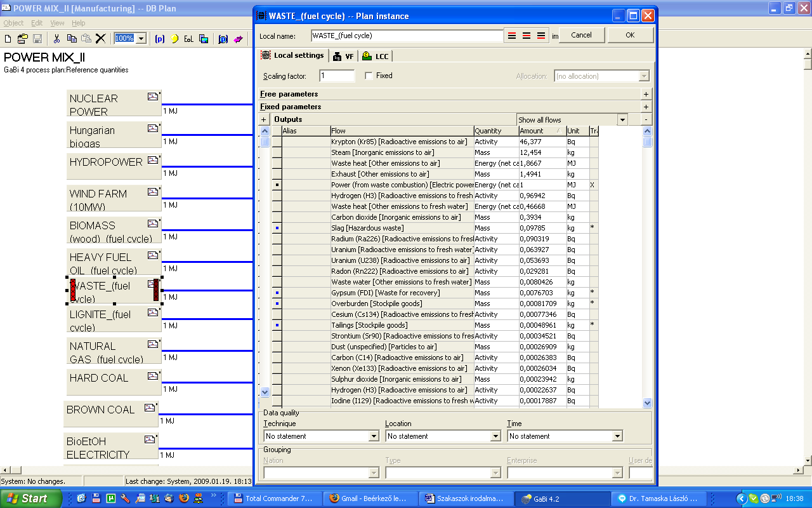This screenshot has width=812, height=508.
Task: Click the magenta arrows toolbar icon
Action: point(239,39)
